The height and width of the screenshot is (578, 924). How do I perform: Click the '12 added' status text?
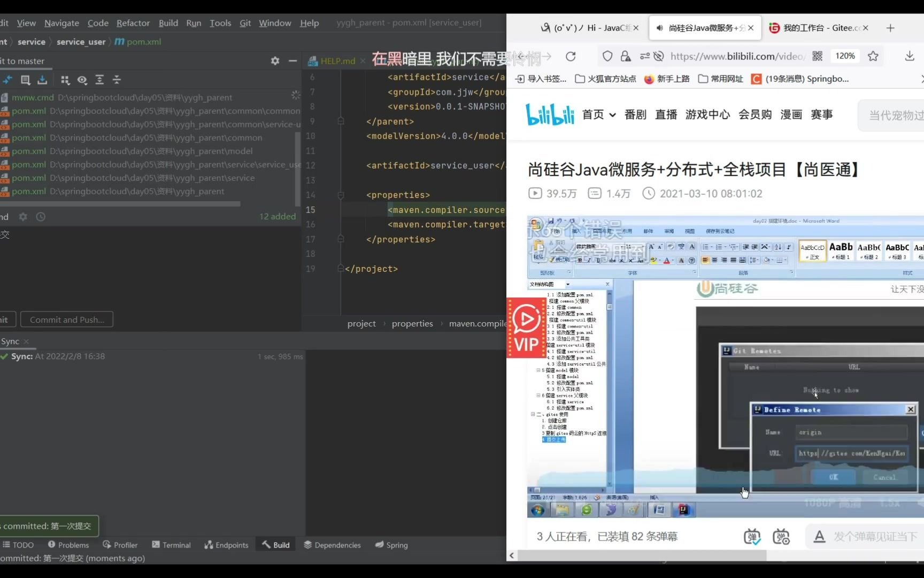[x=278, y=217]
